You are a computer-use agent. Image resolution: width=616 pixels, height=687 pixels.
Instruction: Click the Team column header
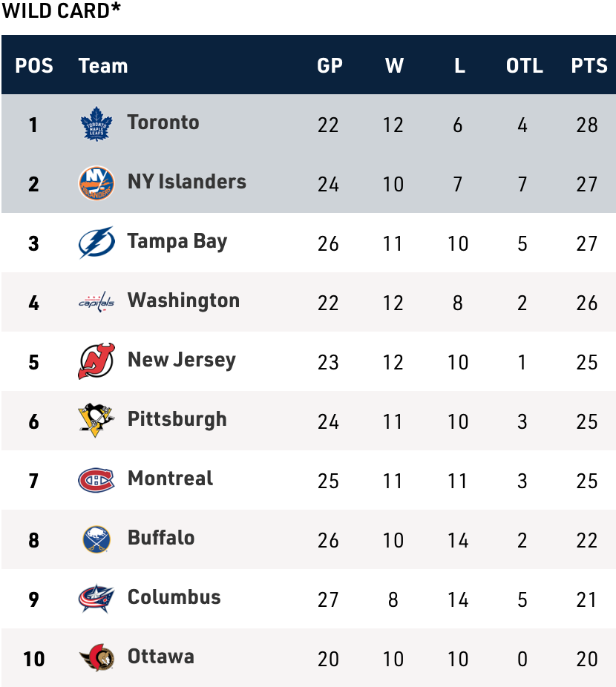pos(103,65)
